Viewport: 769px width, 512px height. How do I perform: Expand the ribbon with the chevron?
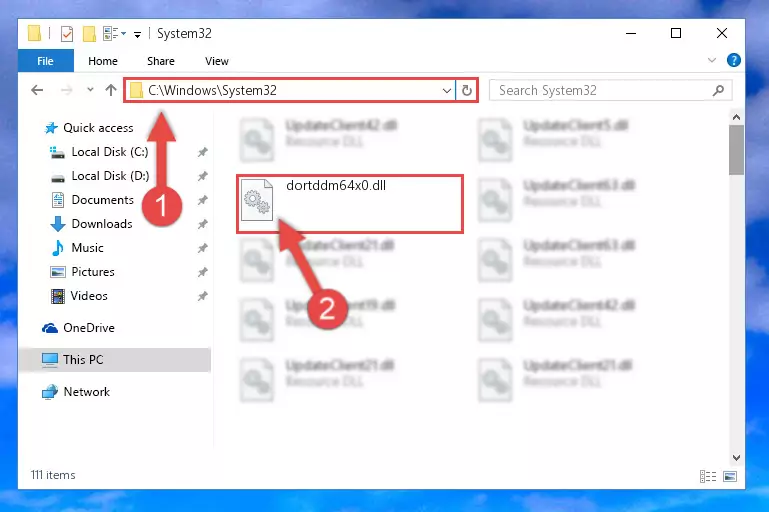click(712, 60)
